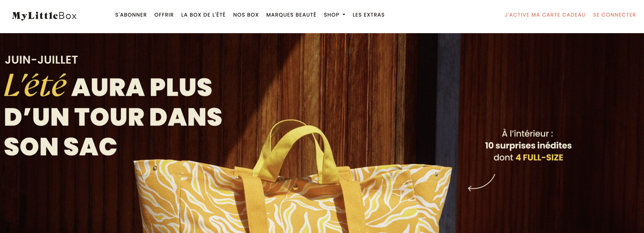Click the yellow 4 FULL-SIZE text
Viewport: 644px width, 233px height.
(x=539, y=158)
